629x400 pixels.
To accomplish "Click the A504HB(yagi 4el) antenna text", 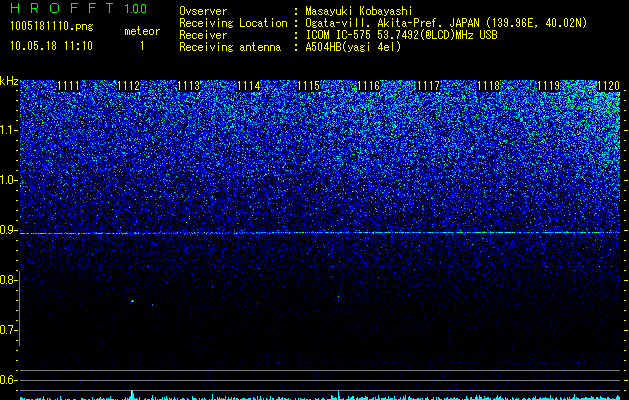I will pos(353,47).
